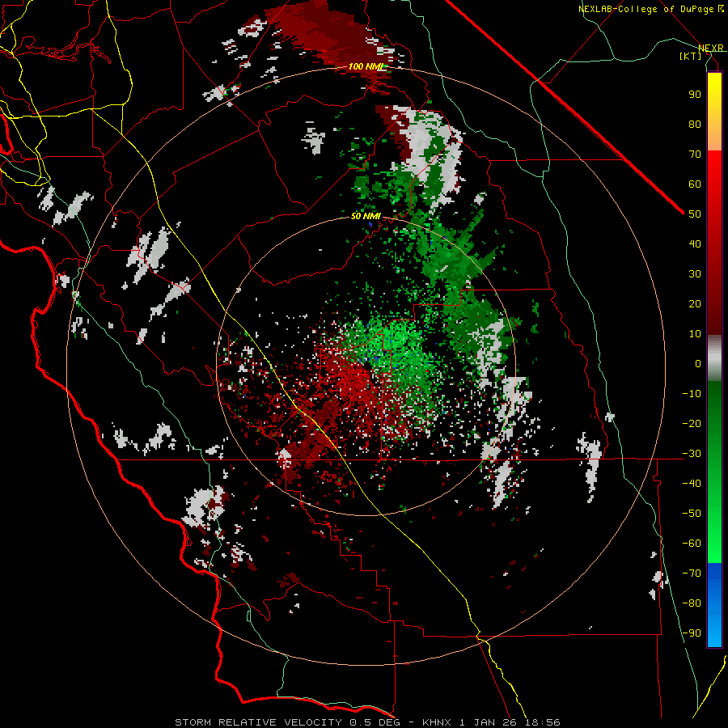Select the -90 value on velocity scale
The height and width of the screenshot is (728, 728).
[692, 633]
